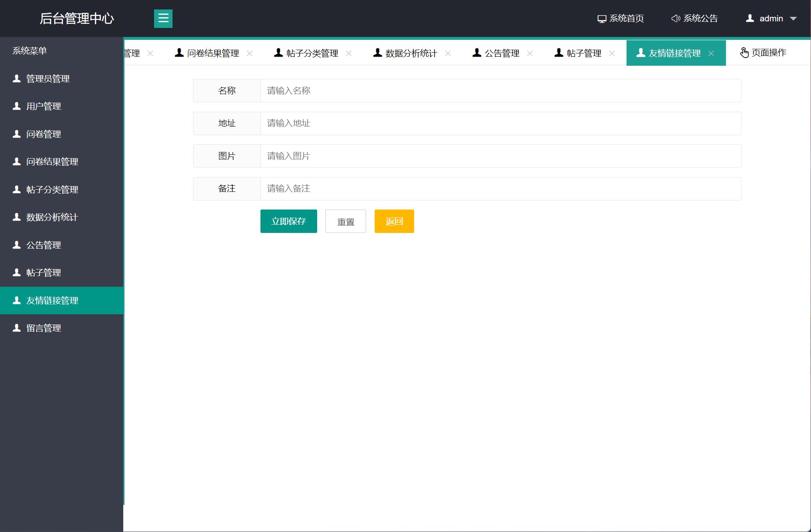
Task: Close the 数据分析统计 tab
Action: (448, 53)
